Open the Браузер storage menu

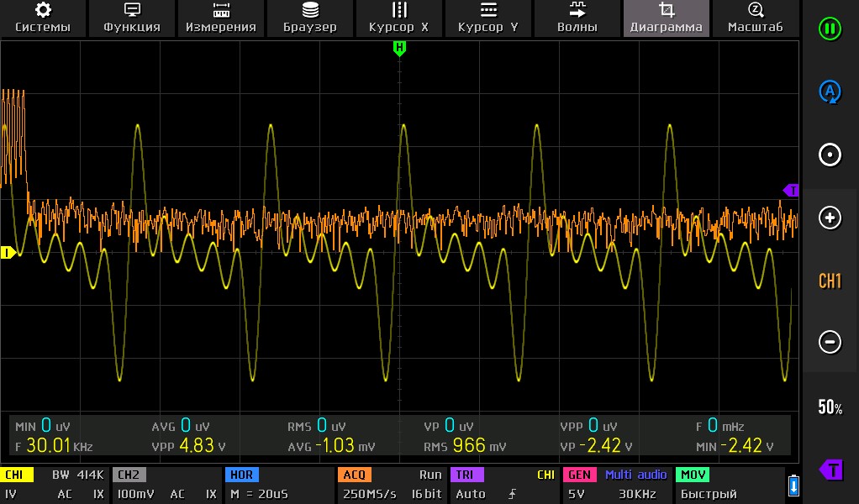coord(310,18)
